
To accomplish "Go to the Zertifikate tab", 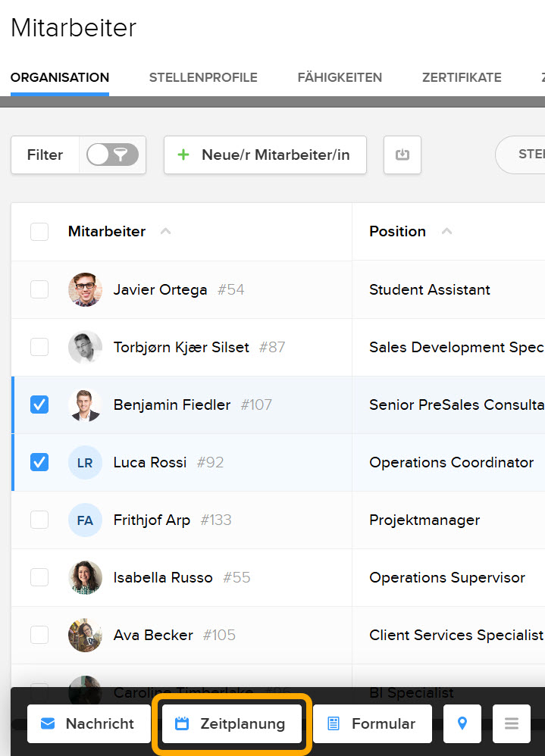I will click(x=462, y=77).
